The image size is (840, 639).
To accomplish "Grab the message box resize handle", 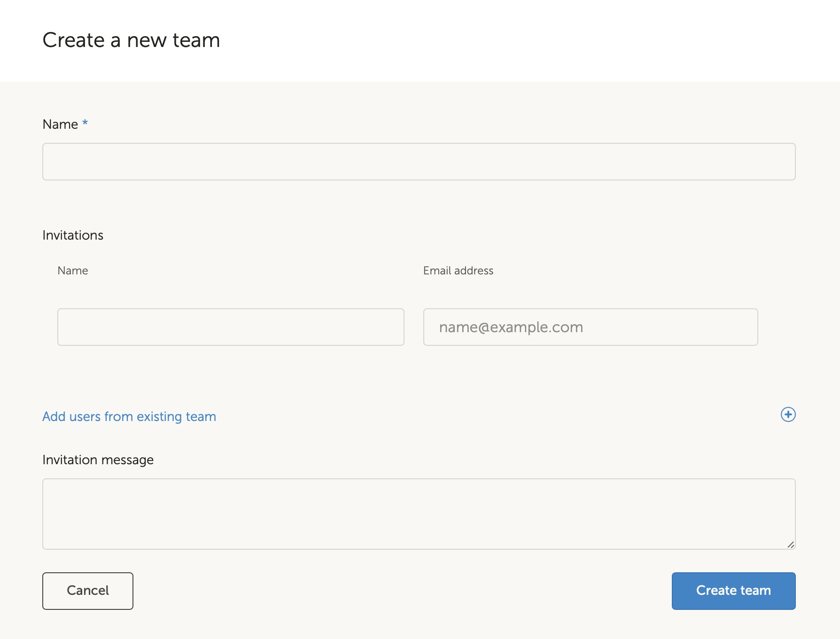I will (790, 545).
